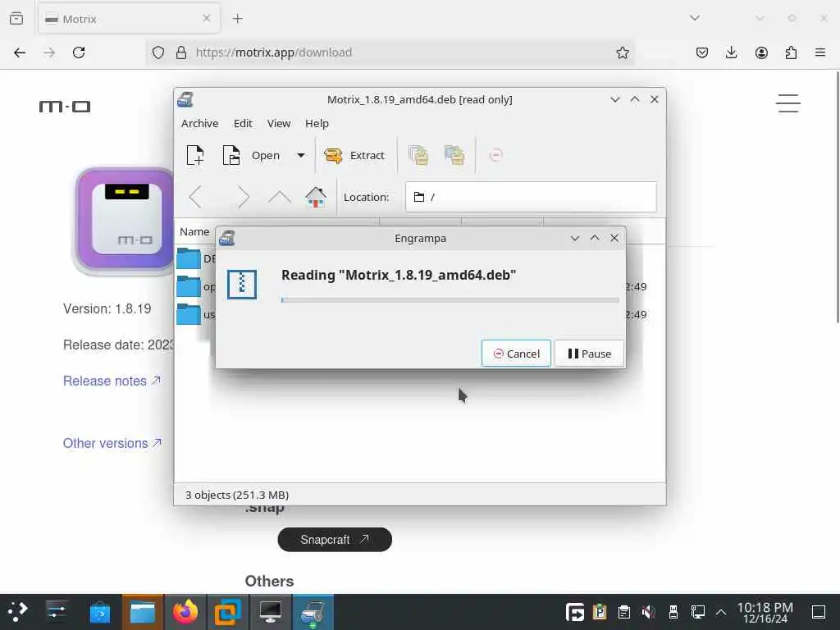Open the View menu

coord(279,123)
